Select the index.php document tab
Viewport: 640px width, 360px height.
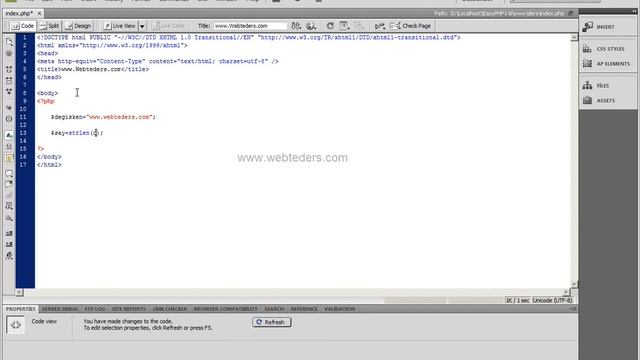pyautogui.click(x=19, y=13)
